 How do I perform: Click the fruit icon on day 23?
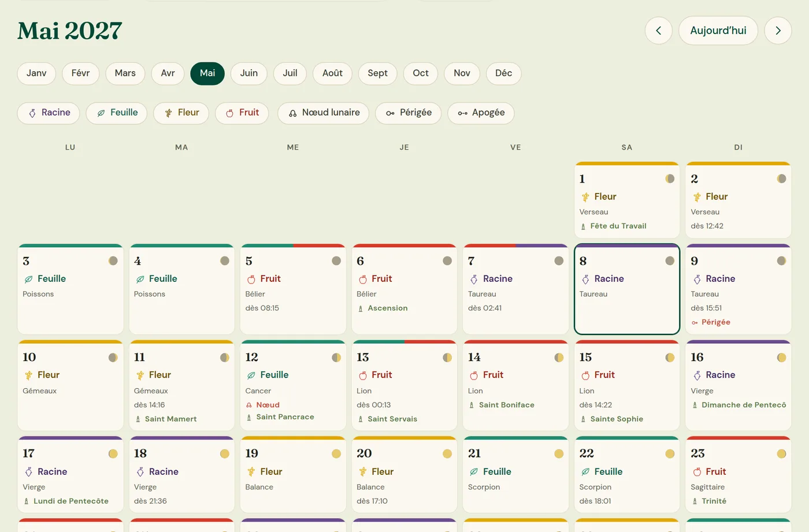click(x=697, y=472)
